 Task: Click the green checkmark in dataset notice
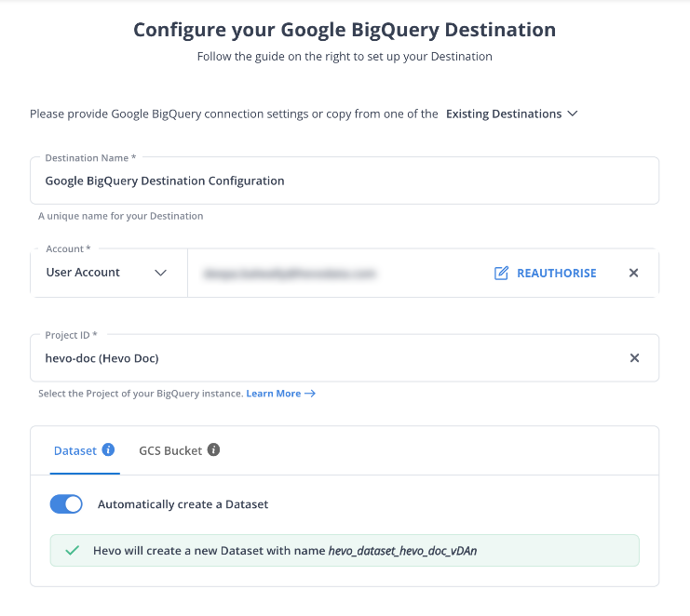[73, 550]
